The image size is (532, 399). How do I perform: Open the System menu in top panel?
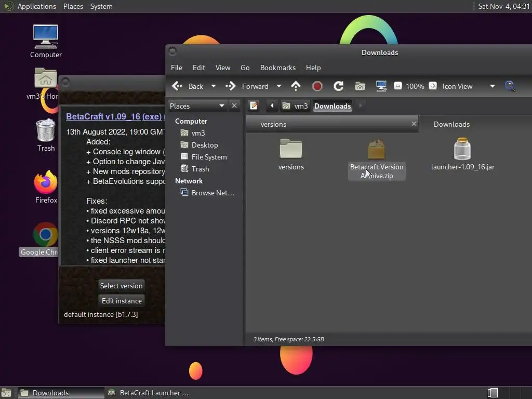[101, 6]
